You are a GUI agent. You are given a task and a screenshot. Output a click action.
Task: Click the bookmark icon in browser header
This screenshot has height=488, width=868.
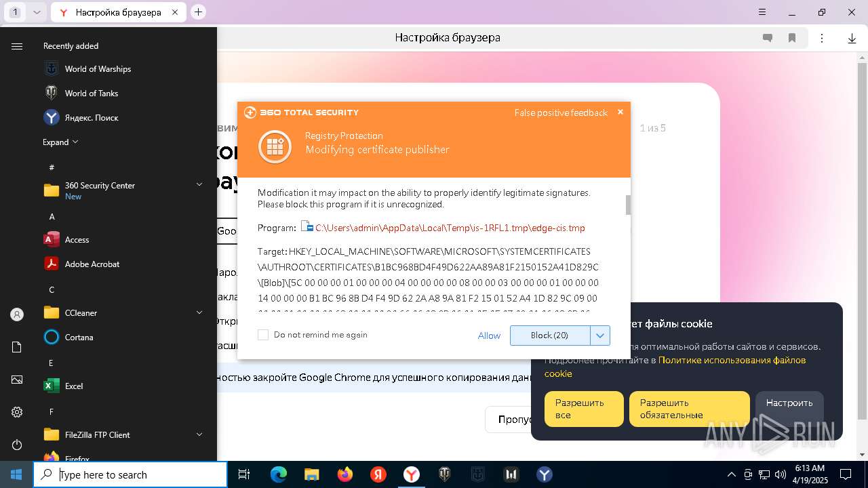[x=792, y=38]
